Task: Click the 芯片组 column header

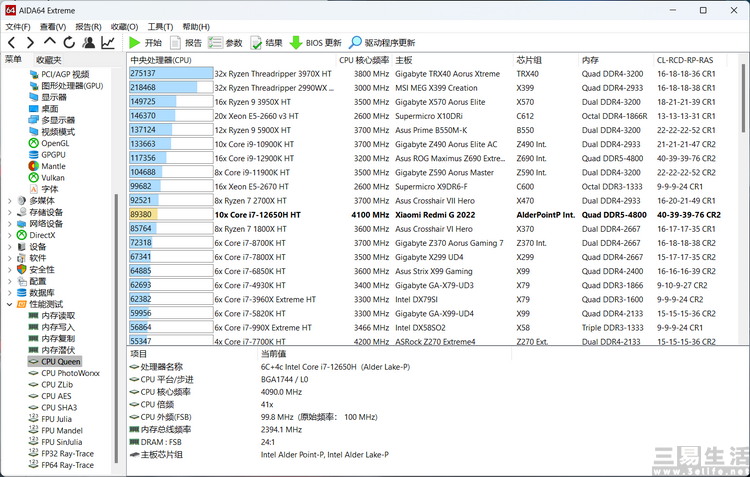Action: click(x=546, y=60)
